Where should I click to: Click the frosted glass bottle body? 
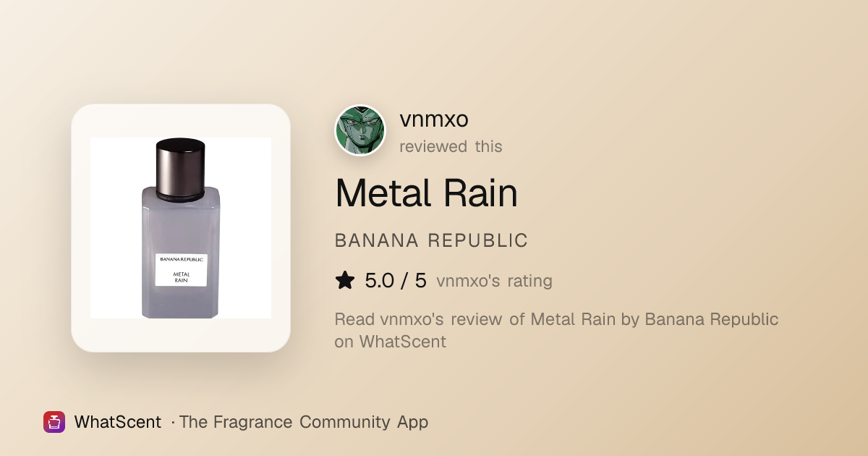[181, 252]
